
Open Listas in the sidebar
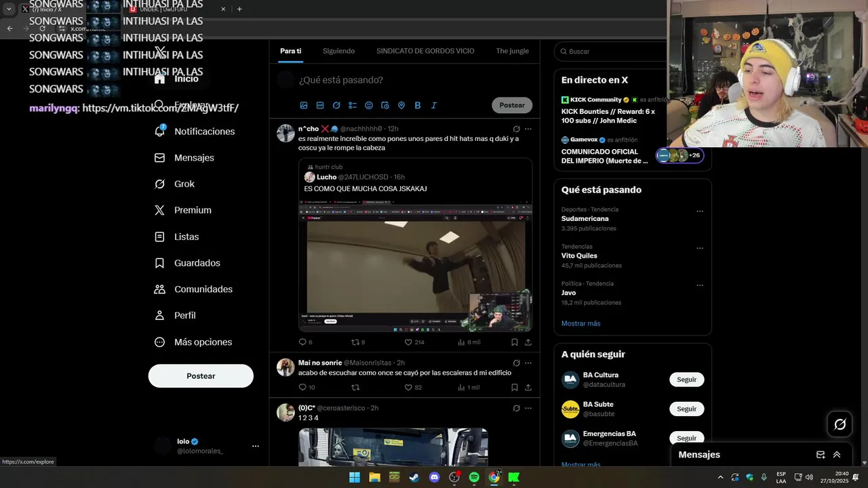[x=177, y=237]
